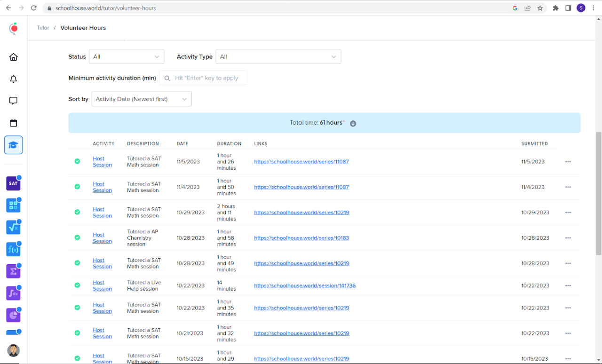Open the user profile avatar in sidebar
602x364 pixels.
[14, 350]
